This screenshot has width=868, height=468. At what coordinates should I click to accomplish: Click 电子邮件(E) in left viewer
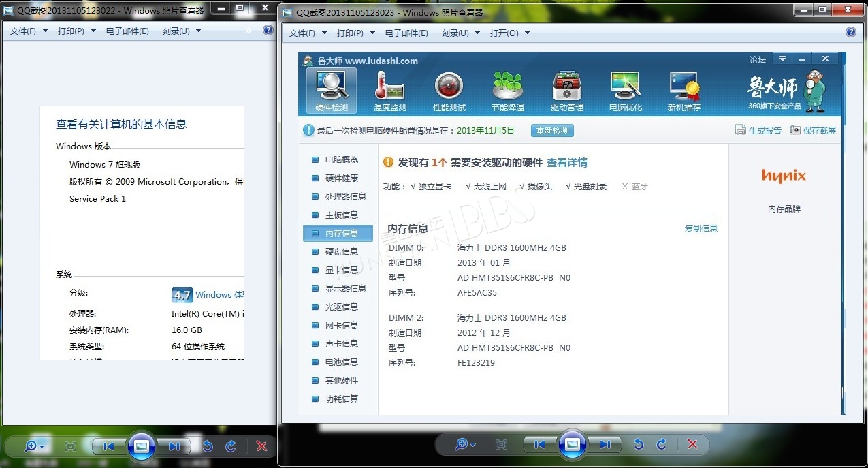click(x=127, y=31)
